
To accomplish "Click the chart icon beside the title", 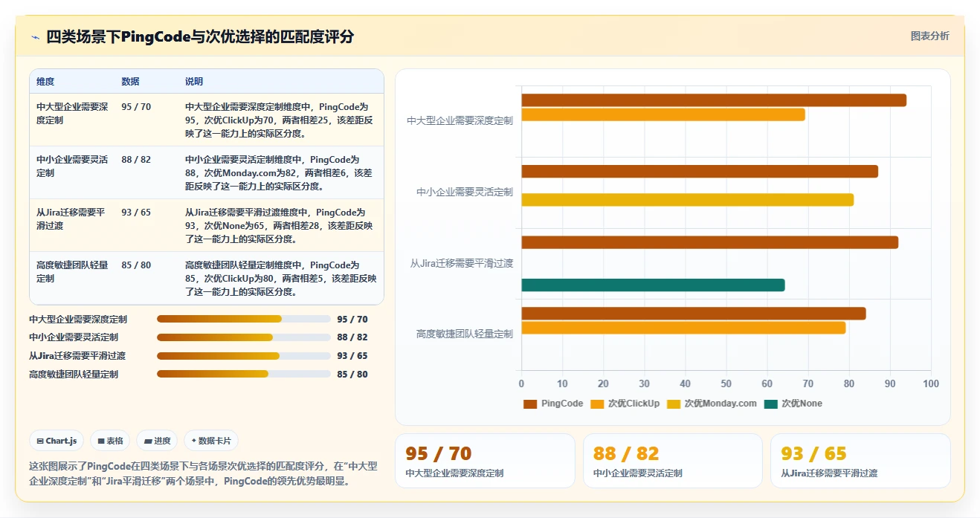I will 35,36.
